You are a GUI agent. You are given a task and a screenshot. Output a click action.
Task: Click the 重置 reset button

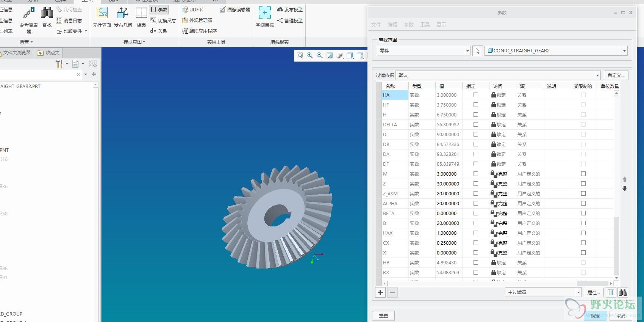383,316
